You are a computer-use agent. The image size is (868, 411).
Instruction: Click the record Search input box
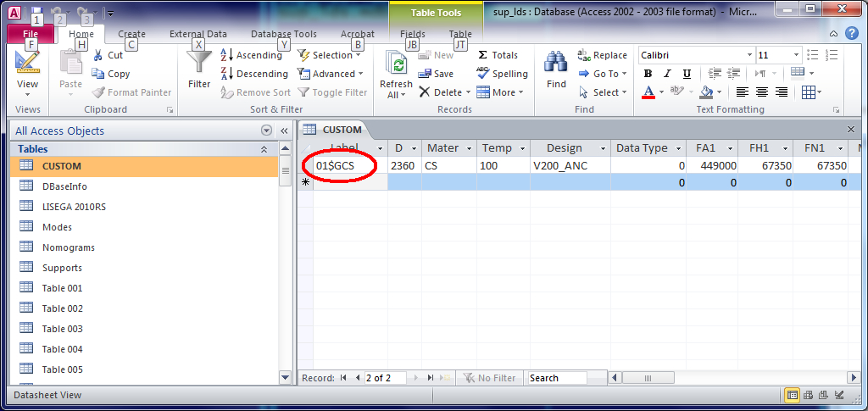tap(556, 378)
